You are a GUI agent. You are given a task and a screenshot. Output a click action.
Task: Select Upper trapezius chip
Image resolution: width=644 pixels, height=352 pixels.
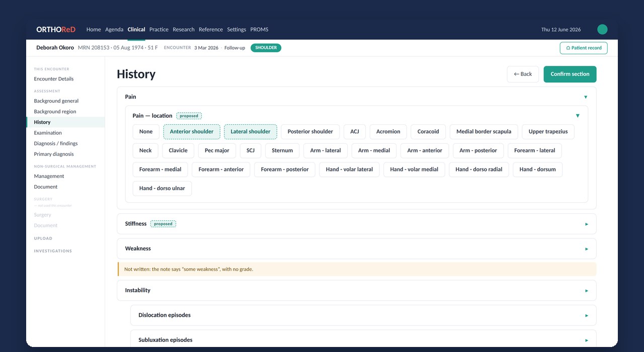click(548, 132)
